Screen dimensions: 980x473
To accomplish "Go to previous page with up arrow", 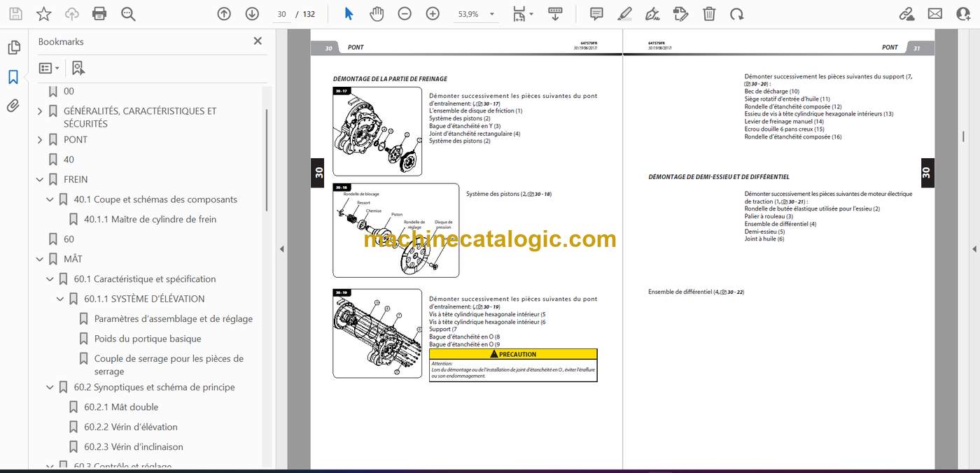I will tap(224, 14).
